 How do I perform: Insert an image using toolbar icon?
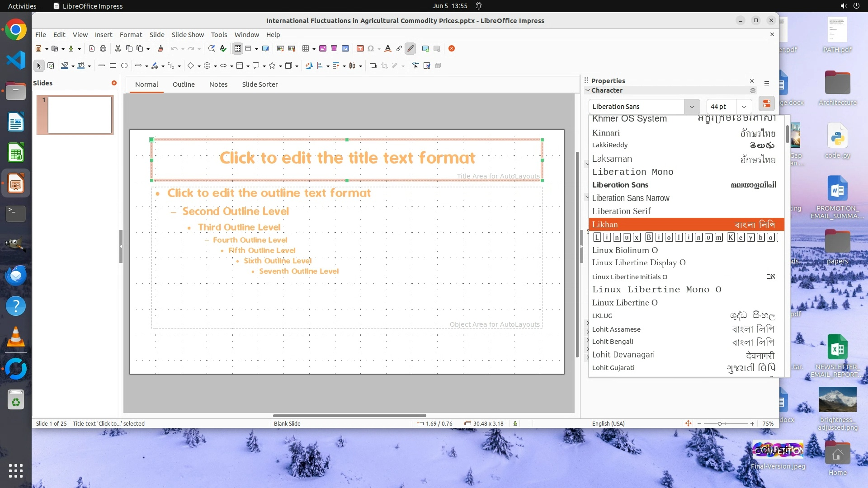point(323,49)
